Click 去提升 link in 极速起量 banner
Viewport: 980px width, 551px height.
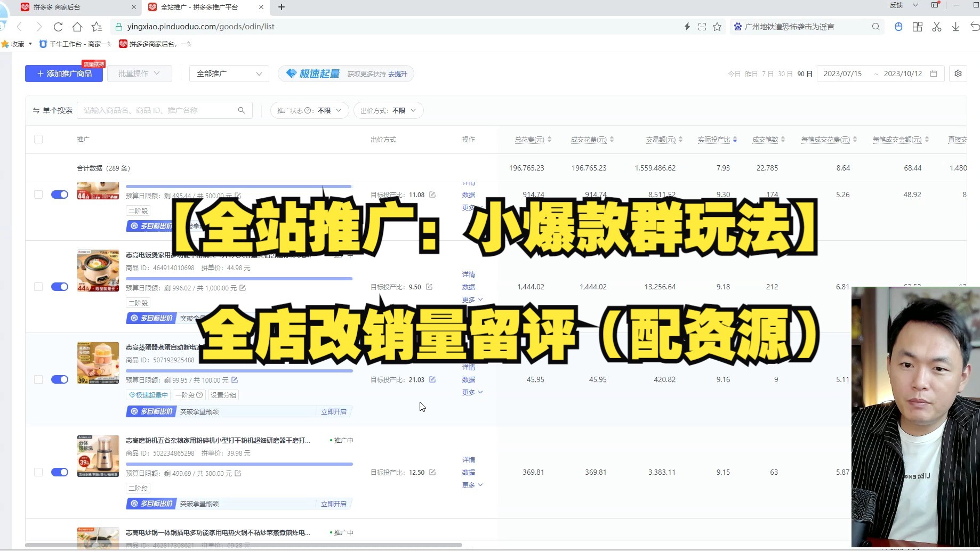click(x=398, y=74)
